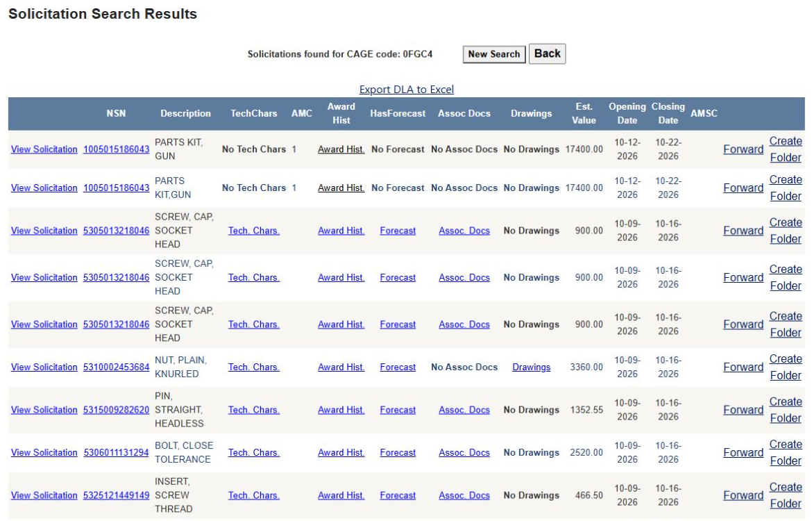Click the New Search button

pyautogui.click(x=494, y=54)
